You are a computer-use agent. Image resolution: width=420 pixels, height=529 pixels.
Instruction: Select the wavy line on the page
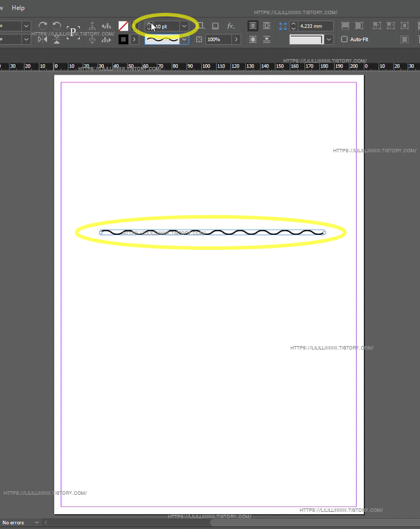coord(213,232)
